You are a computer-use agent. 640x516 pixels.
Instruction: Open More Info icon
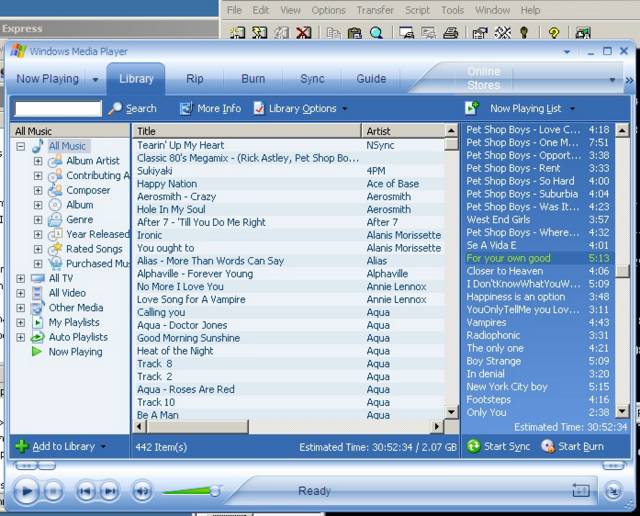[x=186, y=109]
